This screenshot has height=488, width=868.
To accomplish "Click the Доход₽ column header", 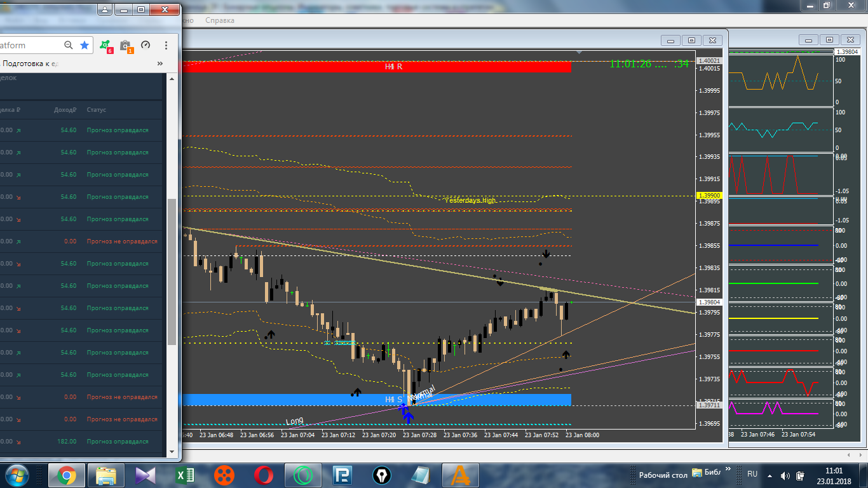I will point(65,110).
